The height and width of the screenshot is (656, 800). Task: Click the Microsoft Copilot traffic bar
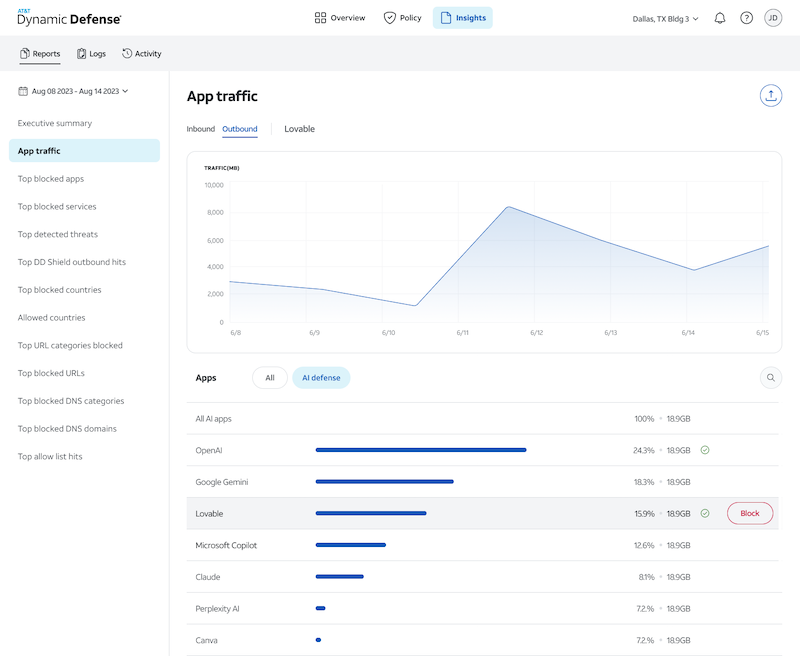351,545
